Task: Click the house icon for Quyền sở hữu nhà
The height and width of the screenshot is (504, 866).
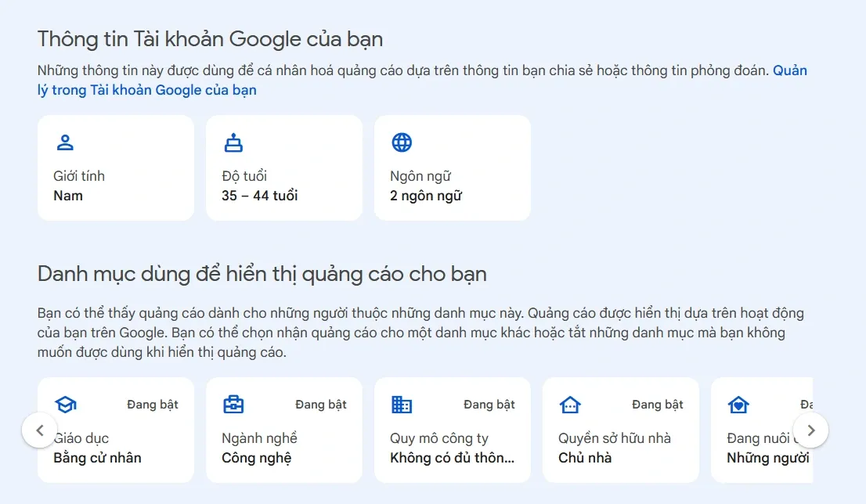Action: pos(570,405)
